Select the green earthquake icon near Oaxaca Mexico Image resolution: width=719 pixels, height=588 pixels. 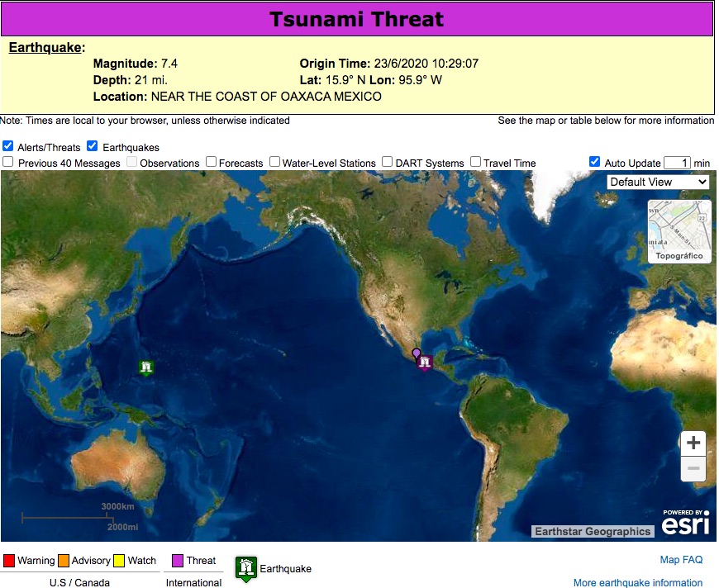point(425,362)
